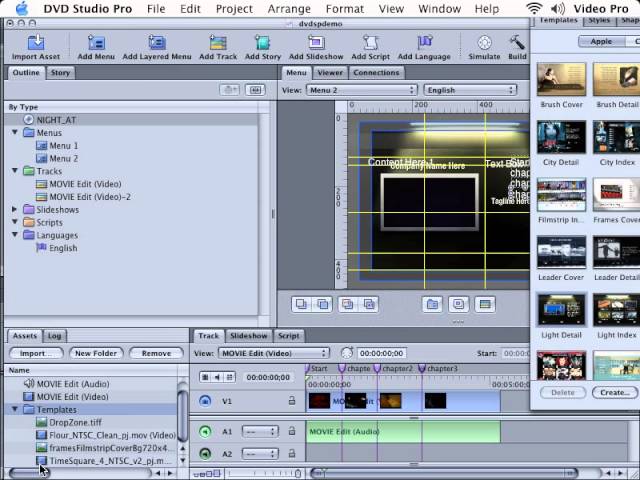This screenshot has height=480, width=640.
Task: Open the Styles tab in palette
Action: click(x=599, y=20)
